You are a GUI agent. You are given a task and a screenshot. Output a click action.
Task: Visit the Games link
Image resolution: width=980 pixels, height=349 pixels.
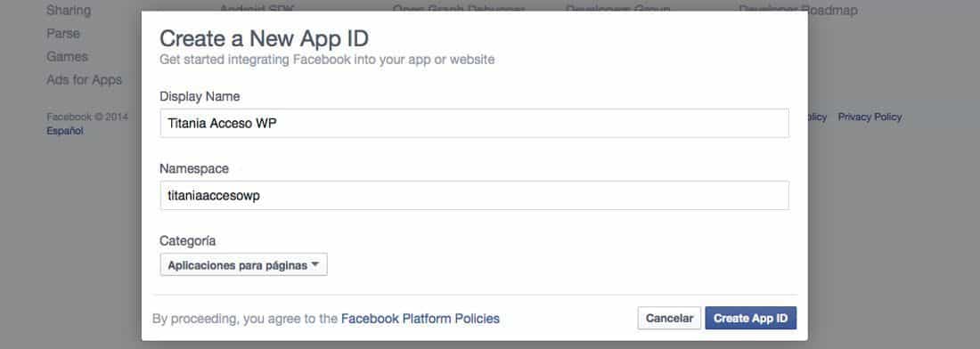[67, 56]
